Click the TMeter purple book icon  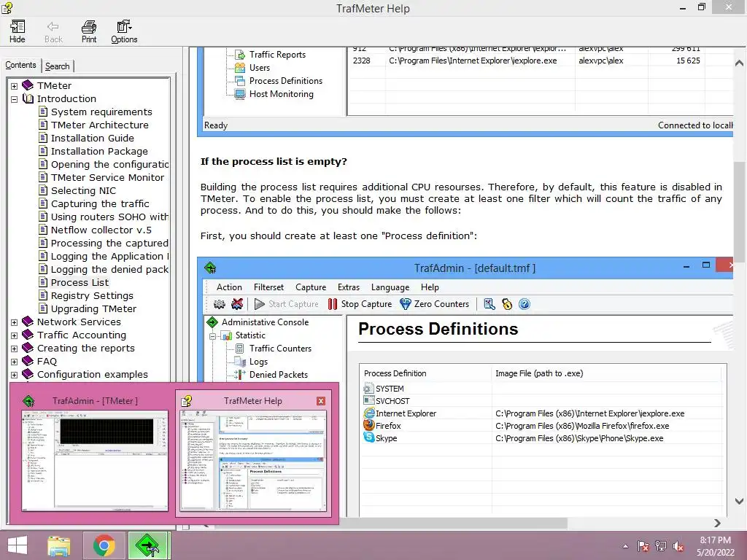(x=28, y=85)
